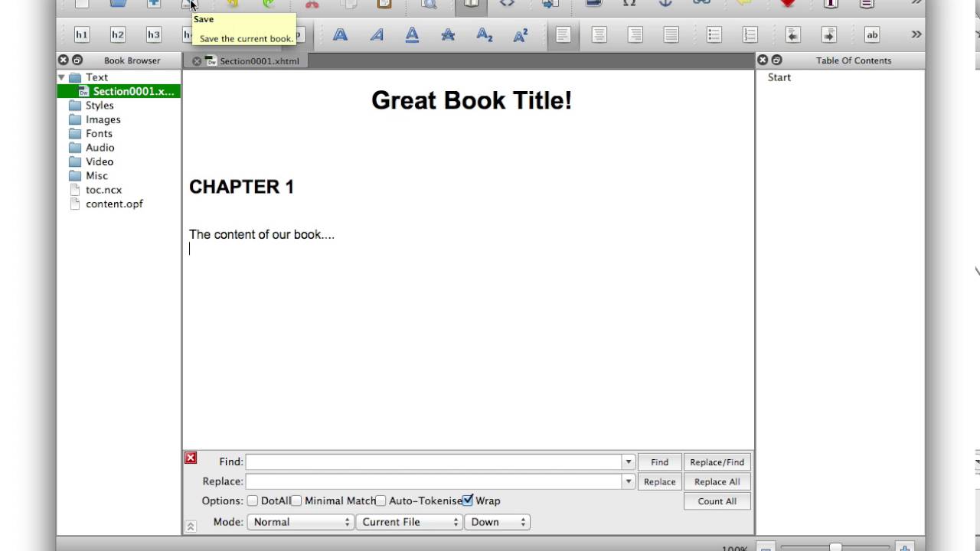Image resolution: width=980 pixels, height=551 pixels.
Task: Toggle underline text formatting
Action: point(412,34)
